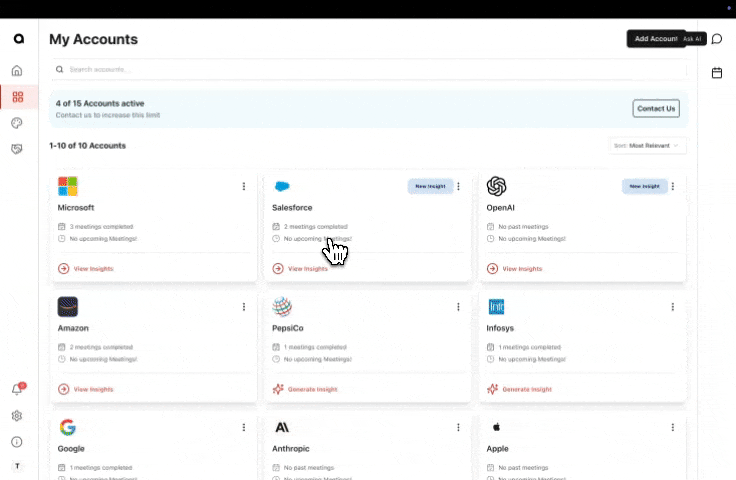The height and width of the screenshot is (480, 736).
Task: Open three-dot menu on PepsiCo card
Action: point(458,307)
